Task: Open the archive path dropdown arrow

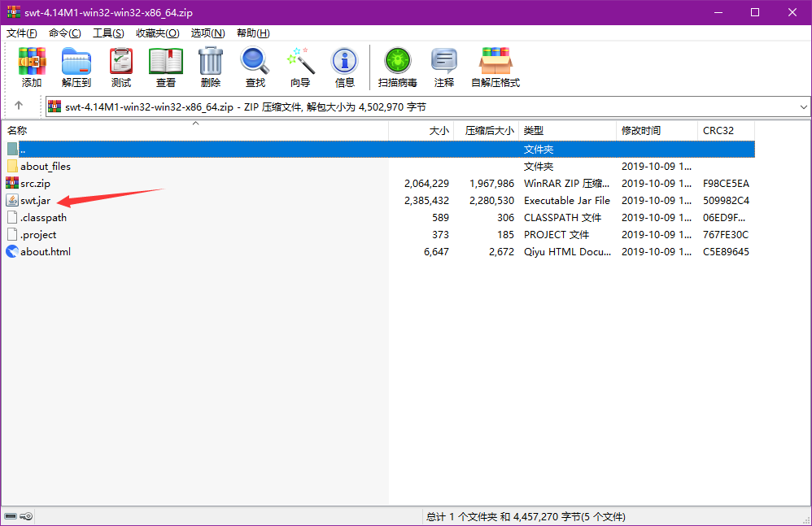Action: point(804,107)
